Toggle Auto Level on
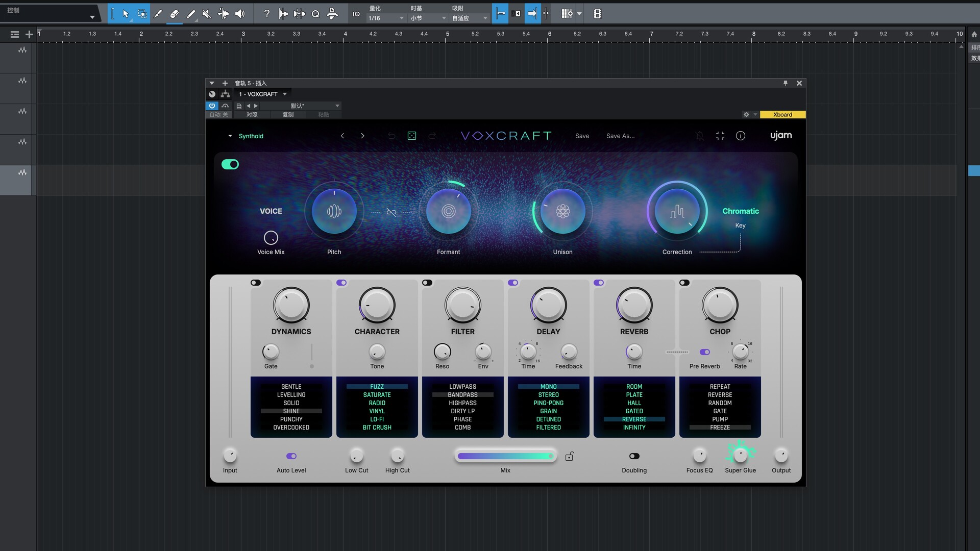The height and width of the screenshot is (551, 980). (x=291, y=456)
